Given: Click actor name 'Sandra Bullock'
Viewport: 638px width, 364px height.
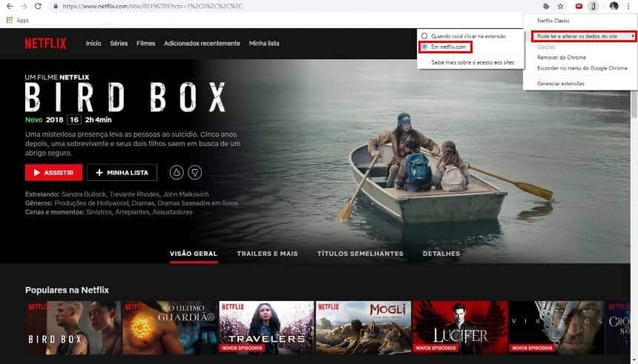Looking at the screenshot, I should (83, 194).
